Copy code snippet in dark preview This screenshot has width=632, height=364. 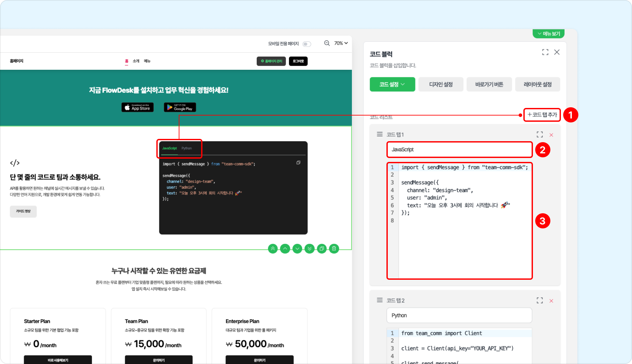point(298,163)
